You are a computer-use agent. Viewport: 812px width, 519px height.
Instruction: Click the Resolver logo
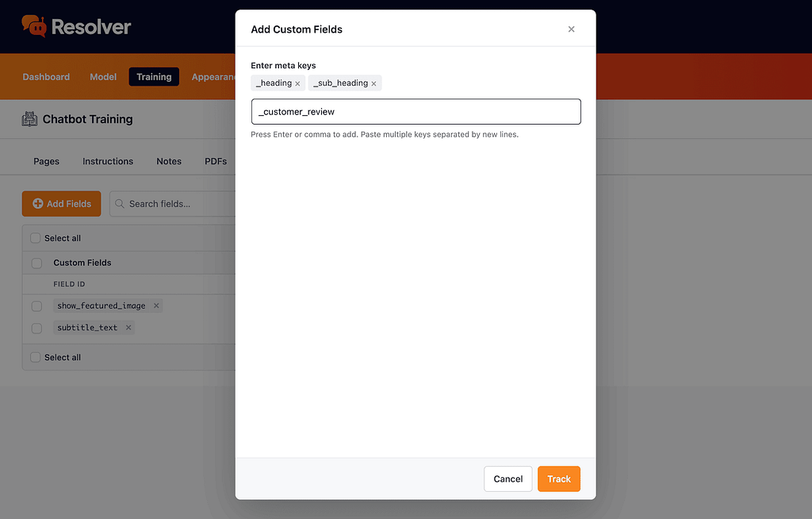76,26
